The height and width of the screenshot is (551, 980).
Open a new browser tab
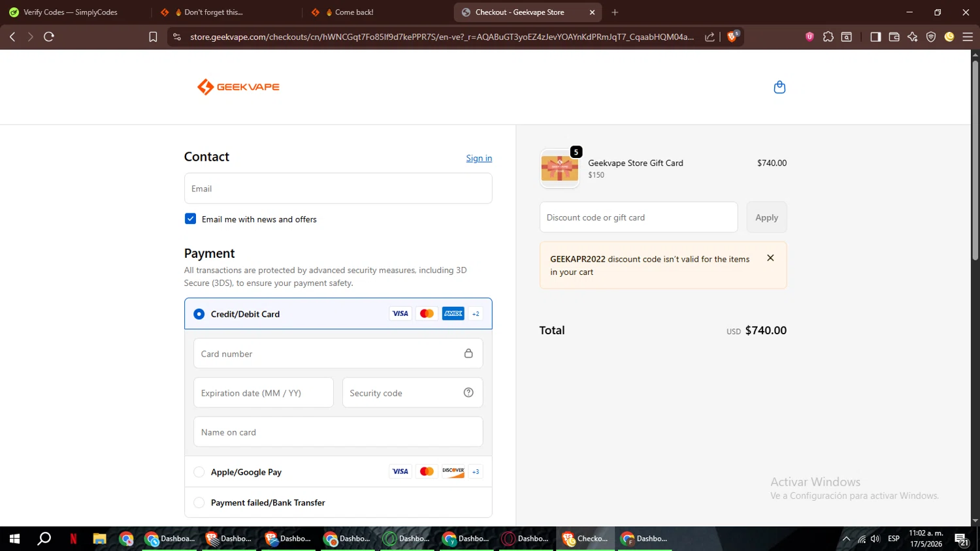click(615, 12)
